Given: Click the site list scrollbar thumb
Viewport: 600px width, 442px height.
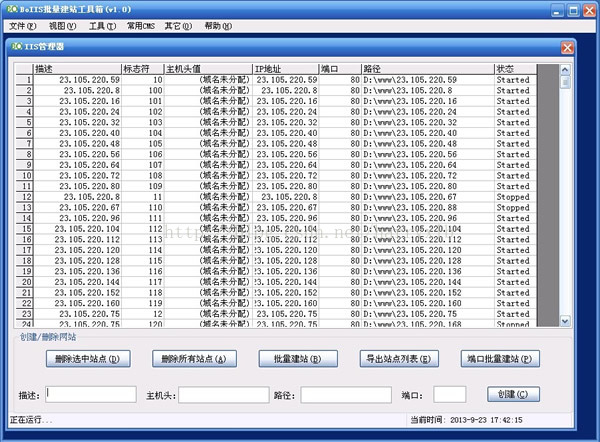Looking at the screenshot, I should pyautogui.click(x=565, y=82).
